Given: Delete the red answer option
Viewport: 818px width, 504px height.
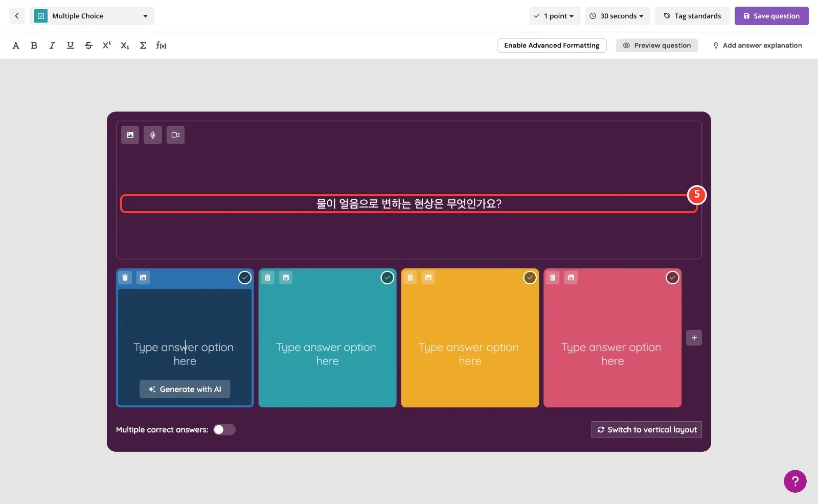Looking at the screenshot, I should tap(553, 278).
